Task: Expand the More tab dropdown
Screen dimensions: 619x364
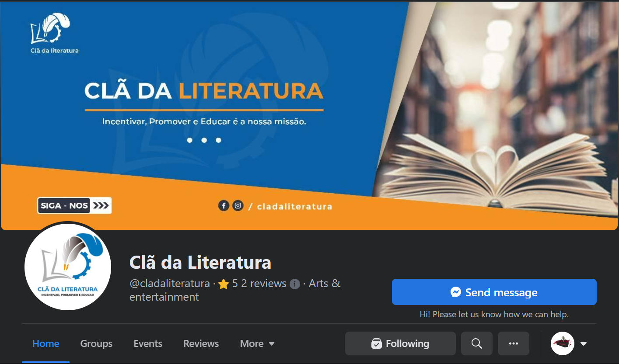Action: tap(257, 343)
